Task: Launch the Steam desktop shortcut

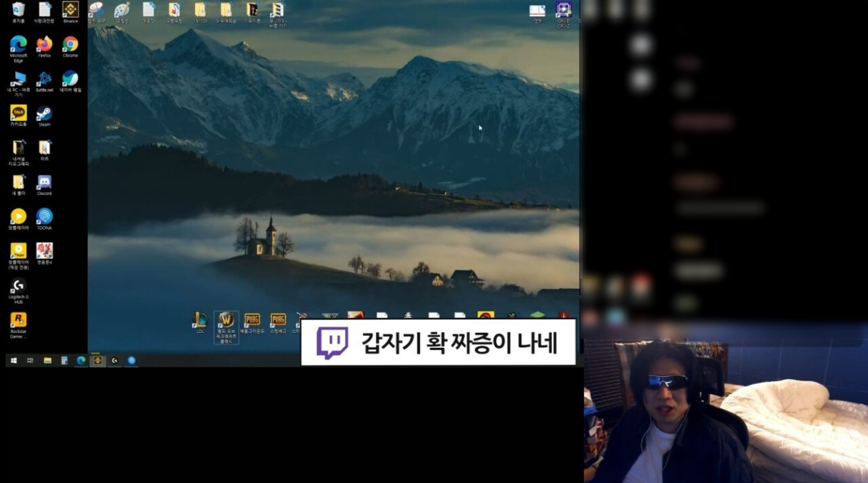Action: pos(44,114)
